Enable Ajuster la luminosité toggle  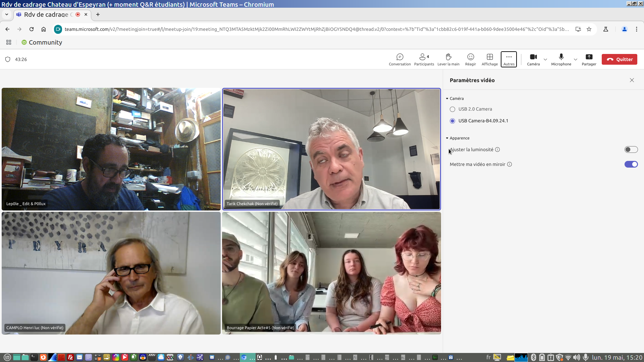click(x=631, y=149)
